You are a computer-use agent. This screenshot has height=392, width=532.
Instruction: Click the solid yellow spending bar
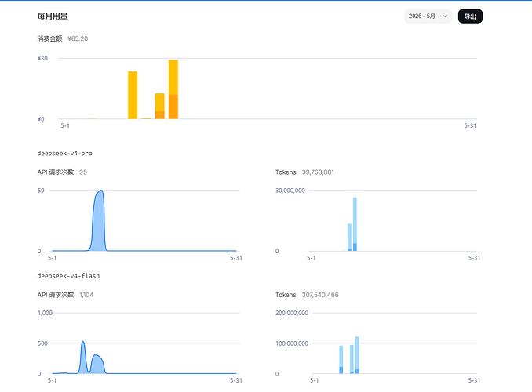tap(133, 96)
